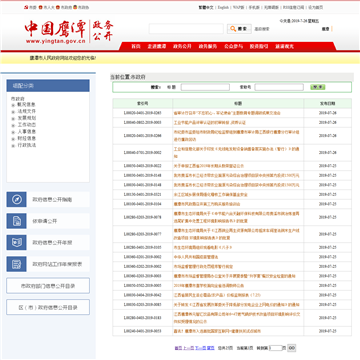Screen dimensions: 360x360
Task: Open the 依申请公开 link
Action: [x=45, y=221]
